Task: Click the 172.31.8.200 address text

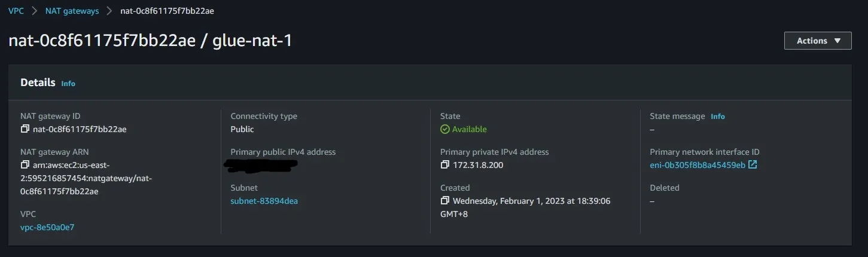Action: [x=478, y=165]
